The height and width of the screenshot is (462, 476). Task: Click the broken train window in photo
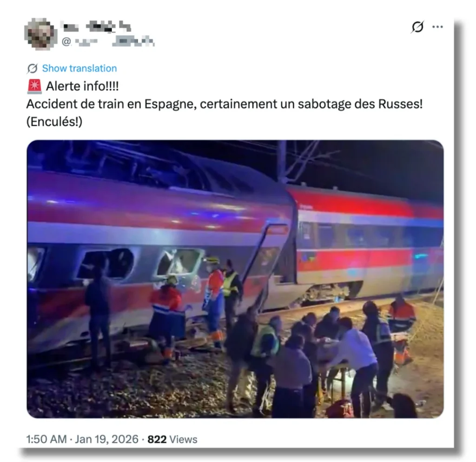pos(179,263)
